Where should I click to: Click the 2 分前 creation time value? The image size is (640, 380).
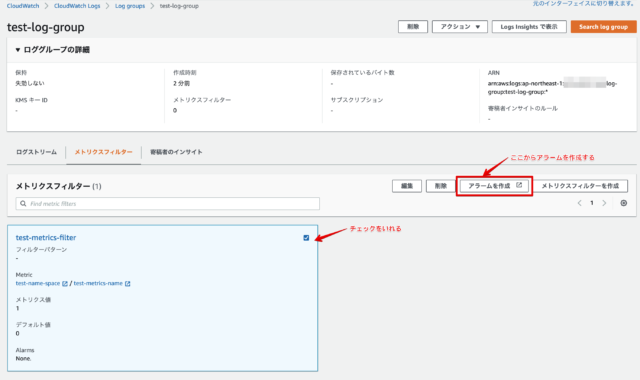[x=181, y=83]
